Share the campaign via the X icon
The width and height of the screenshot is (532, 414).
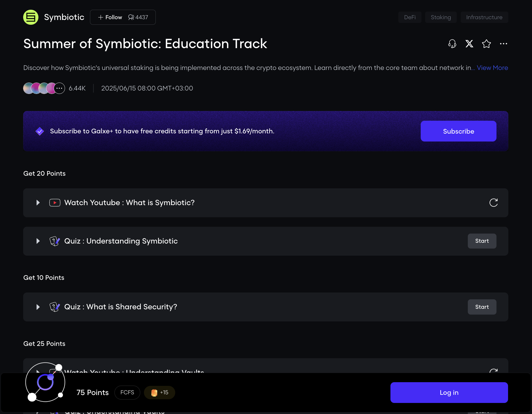[x=469, y=44]
